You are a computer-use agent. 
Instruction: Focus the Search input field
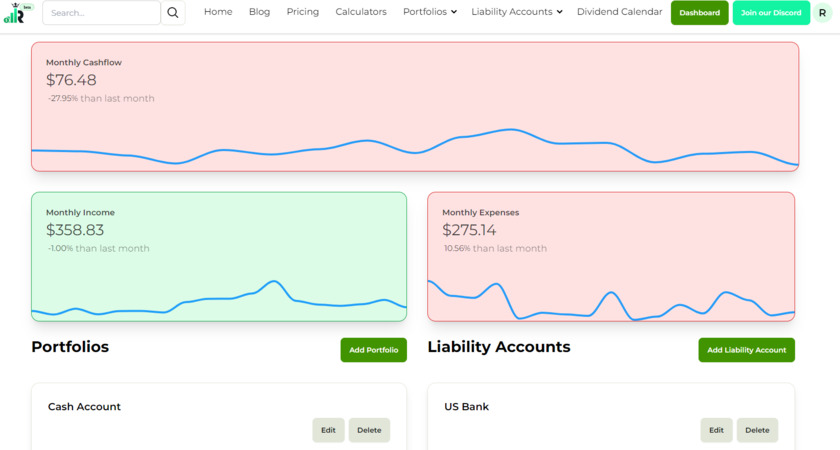point(101,13)
